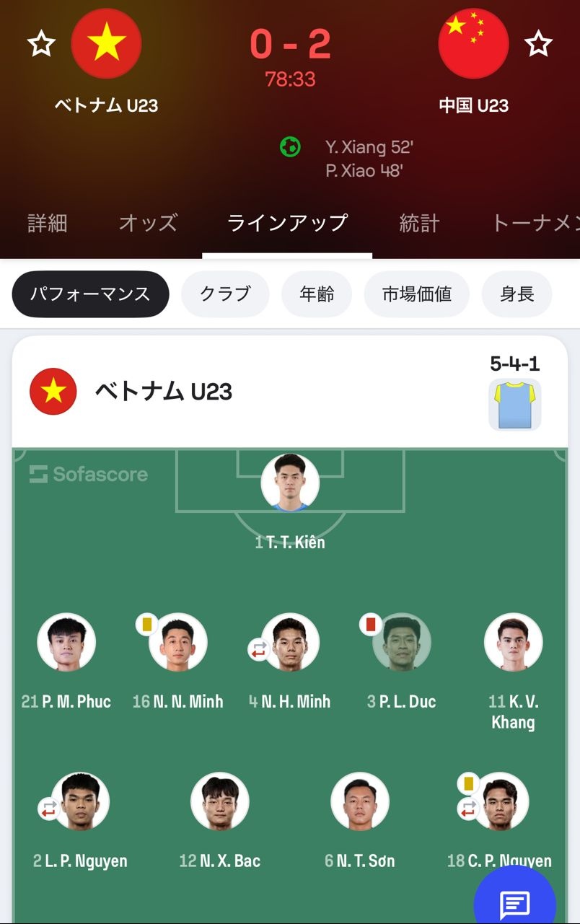Switch to the オッズ tab
The height and width of the screenshot is (924, 580).
(x=148, y=224)
